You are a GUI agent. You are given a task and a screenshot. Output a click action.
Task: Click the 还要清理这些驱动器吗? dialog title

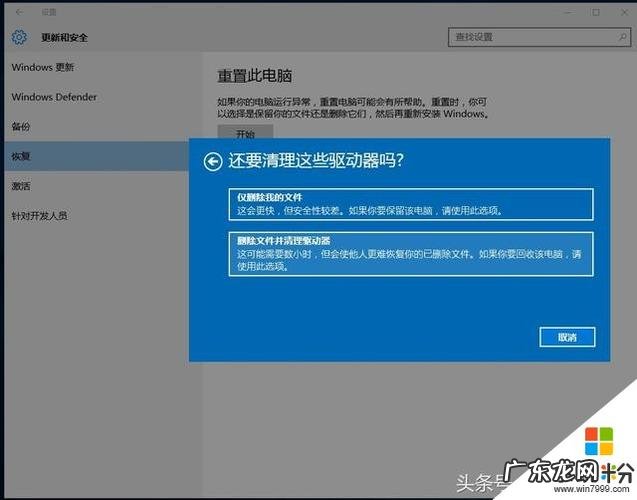tap(316, 161)
